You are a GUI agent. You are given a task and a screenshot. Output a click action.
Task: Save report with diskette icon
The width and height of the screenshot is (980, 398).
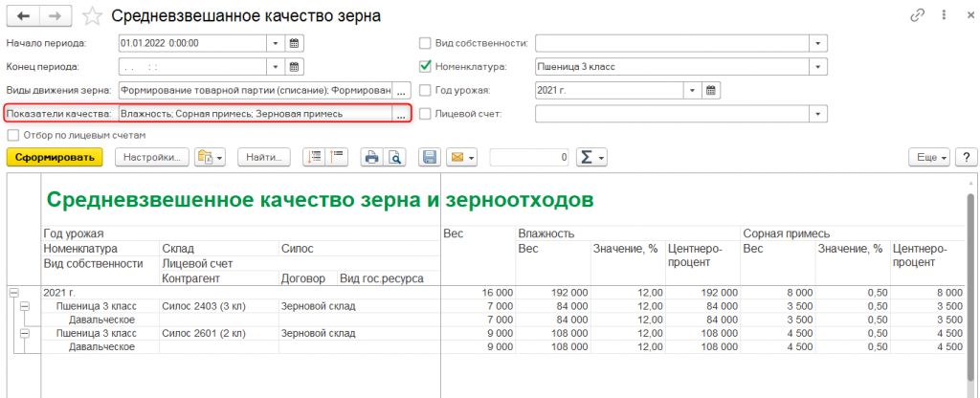pos(430,157)
